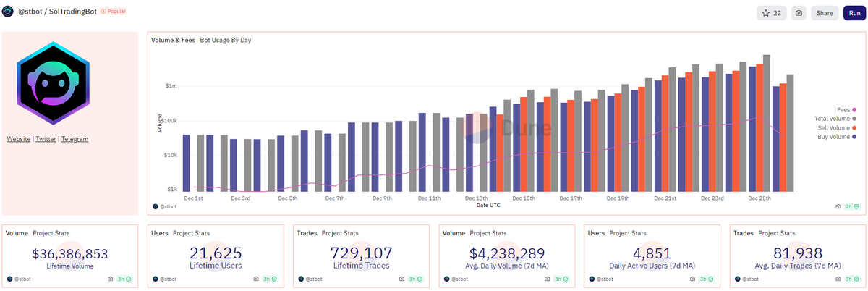
Task: Click 3h refresh badge on Lifetime Users card
Action: click(x=271, y=279)
